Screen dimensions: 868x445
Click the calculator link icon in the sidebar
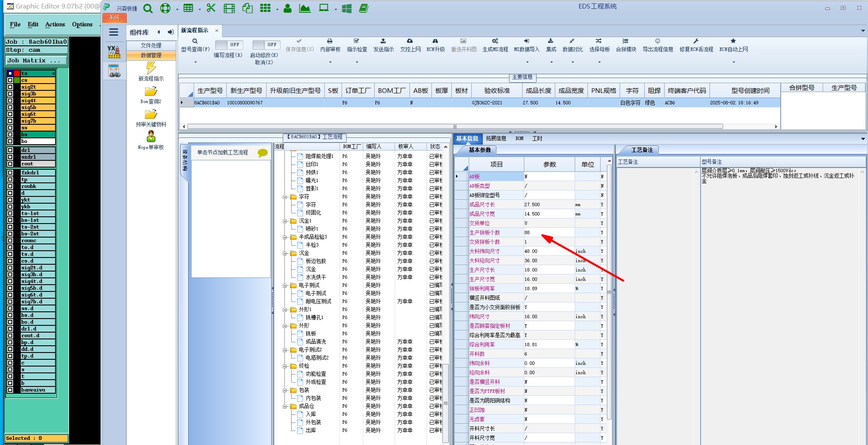coord(114,71)
